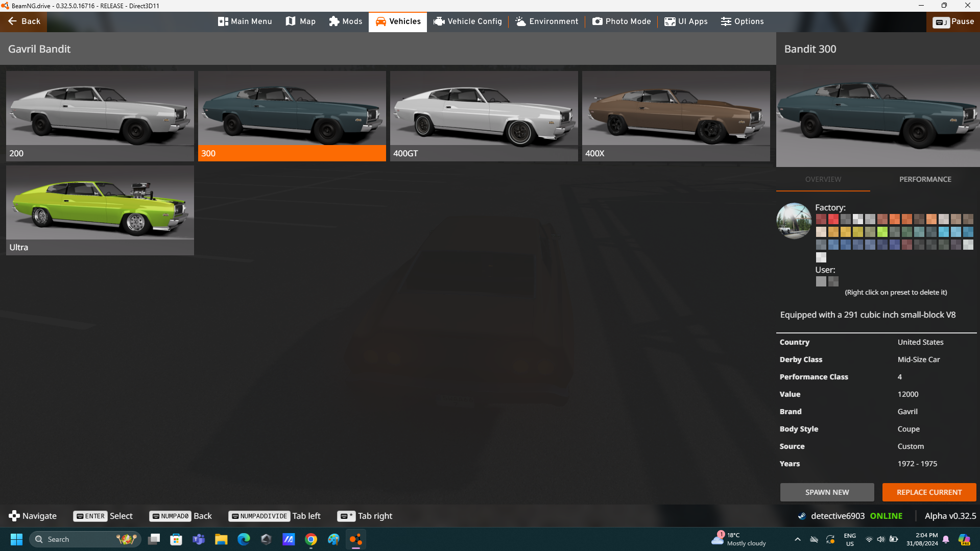Select the Bandit 200 configuration thumbnail
980x551 pixels.
click(x=100, y=116)
